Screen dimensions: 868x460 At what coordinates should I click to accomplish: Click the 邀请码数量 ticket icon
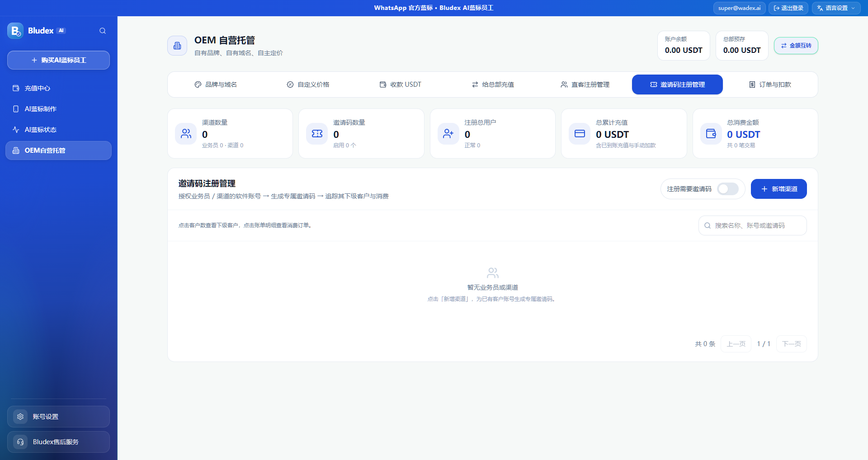pos(317,134)
